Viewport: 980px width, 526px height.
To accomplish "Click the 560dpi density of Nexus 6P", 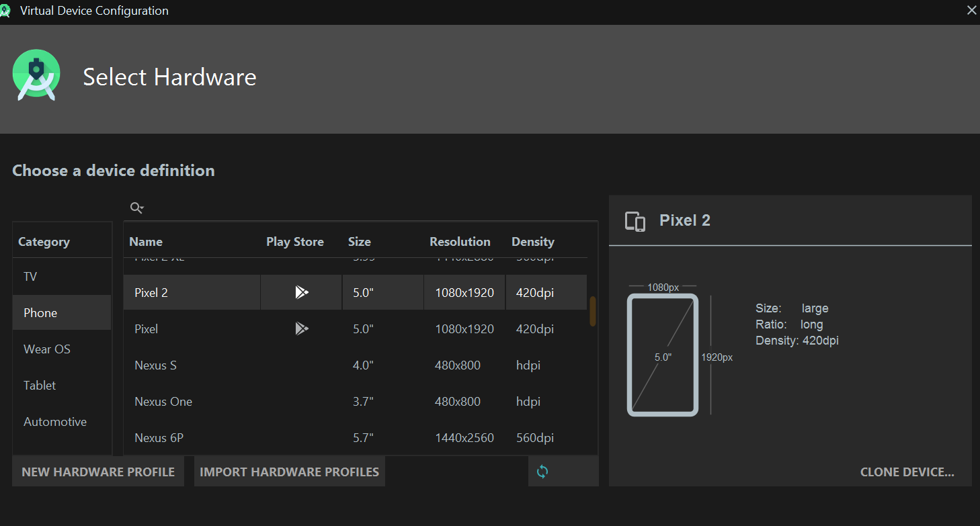I will (x=535, y=437).
